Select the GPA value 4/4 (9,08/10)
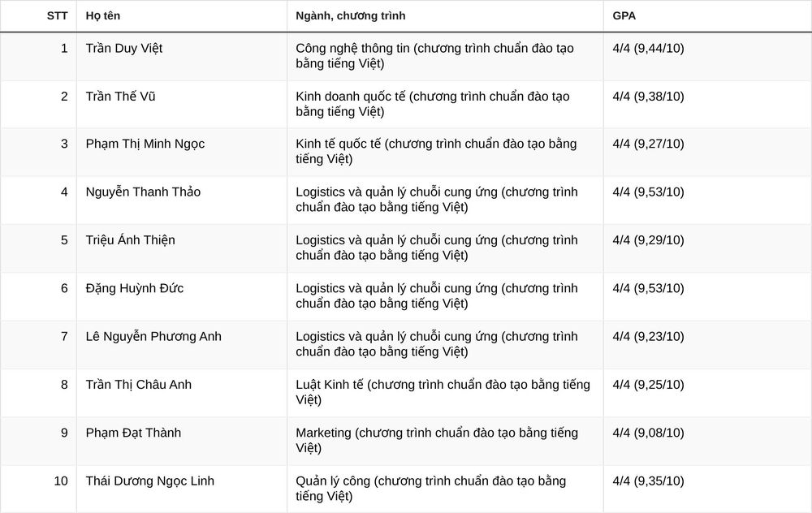The width and height of the screenshot is (812, 513). point(648,433)
